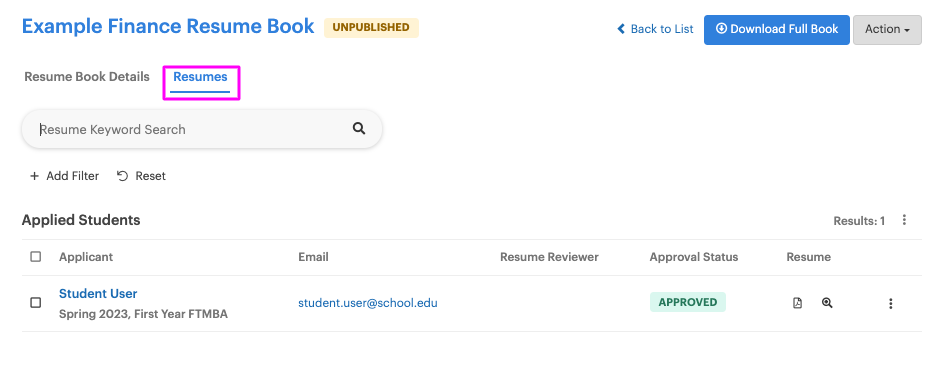This screenshot has width=948, height=368.
Task: Click the Applied Students heading
Action: (x=81, y=220)
